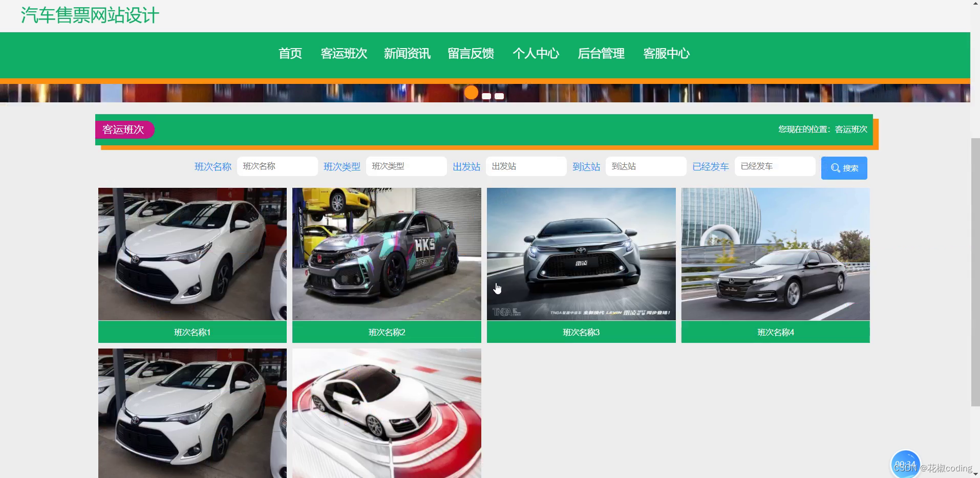Open 客服中心 from navigation

click(x=666, y=54)
